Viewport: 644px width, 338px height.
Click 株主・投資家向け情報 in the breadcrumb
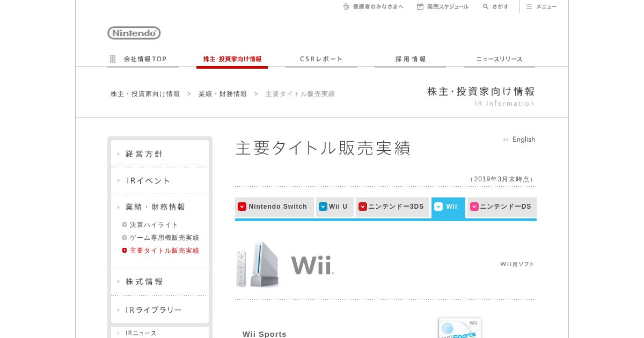pyautogui.click(x=145, y=94)
